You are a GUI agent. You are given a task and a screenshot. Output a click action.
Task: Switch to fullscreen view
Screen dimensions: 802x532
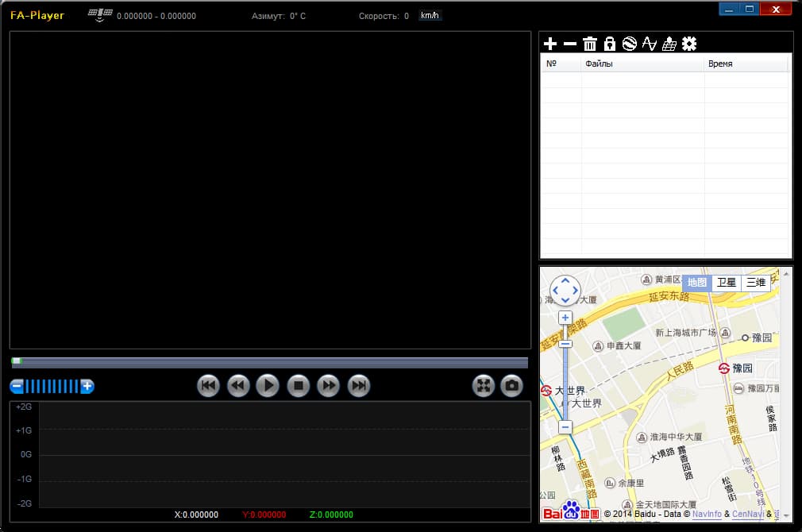coord(484,386)
